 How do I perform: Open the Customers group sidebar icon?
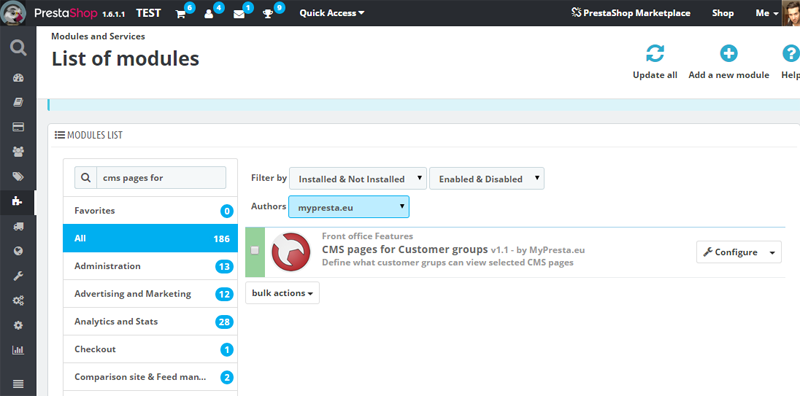pyautogui.click(x=18, y=152)
